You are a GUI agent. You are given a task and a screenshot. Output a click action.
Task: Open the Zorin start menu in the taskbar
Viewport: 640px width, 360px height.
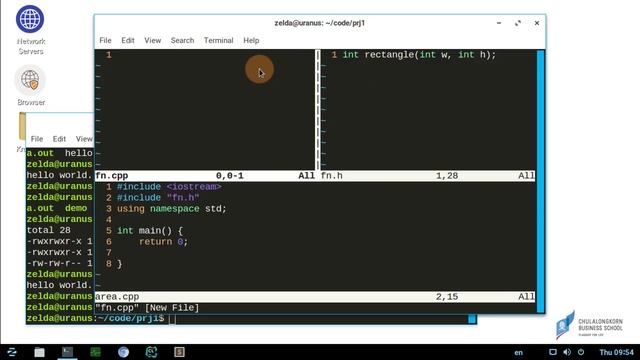pos(11,352)
